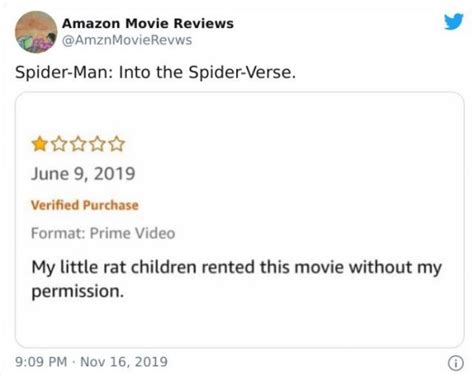474x376 pixels.
Task: Click the third empty rating star
Action: click(78, 144)
